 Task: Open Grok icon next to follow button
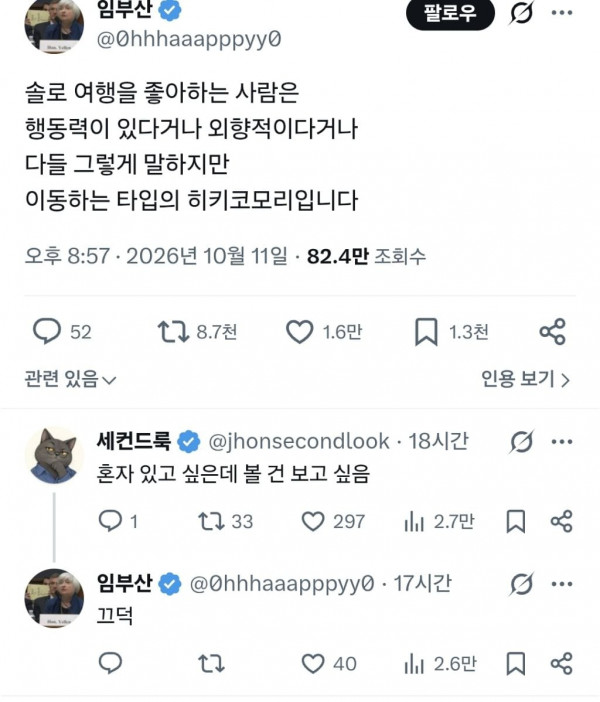522,13
